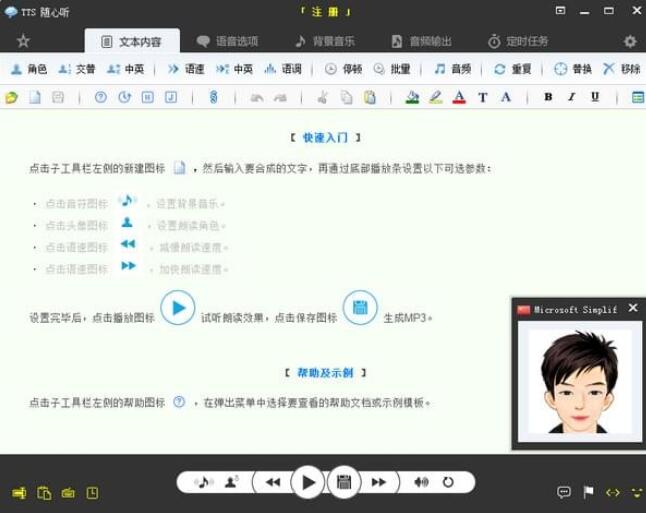Click the 注册 register link in title bar
Screen dimensions: 646x513
322,12
